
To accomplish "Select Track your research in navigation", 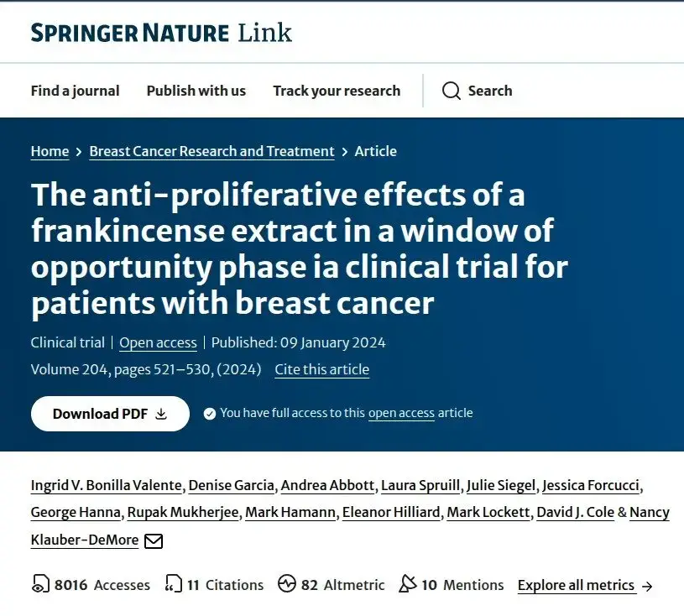I will click(337, 91).
